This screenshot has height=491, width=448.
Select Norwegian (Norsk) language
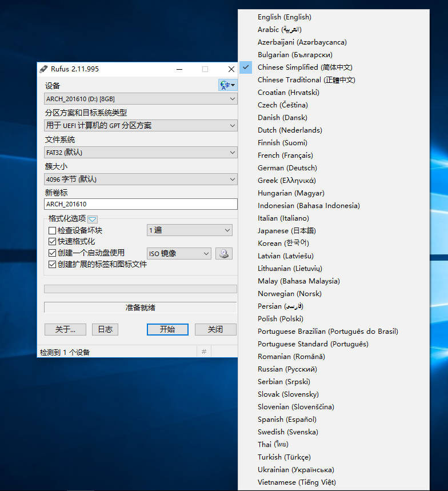tap(334, 293)
